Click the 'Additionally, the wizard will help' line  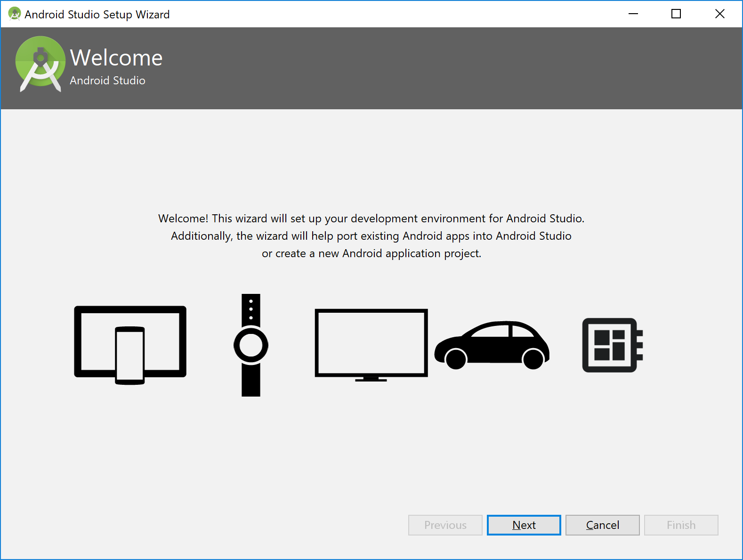371,236
